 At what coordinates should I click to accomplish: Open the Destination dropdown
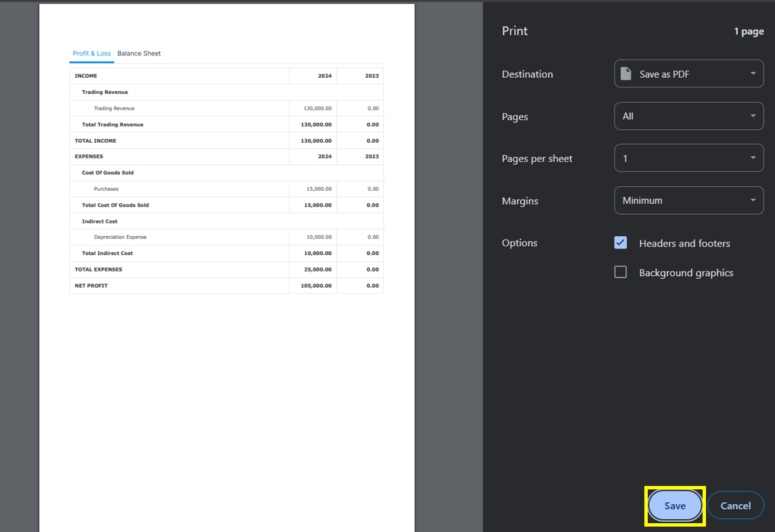[689, 74]
